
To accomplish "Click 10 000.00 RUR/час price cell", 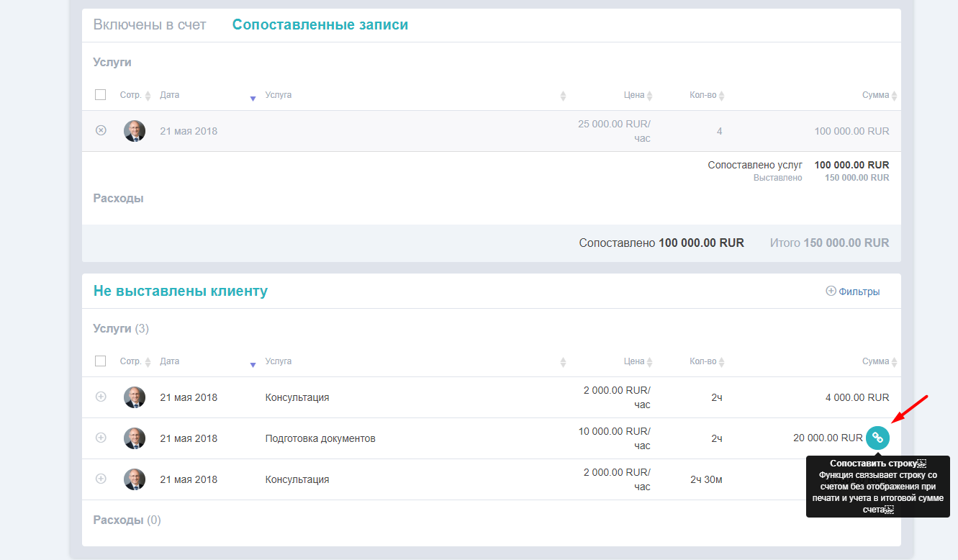I will point(614,438).
